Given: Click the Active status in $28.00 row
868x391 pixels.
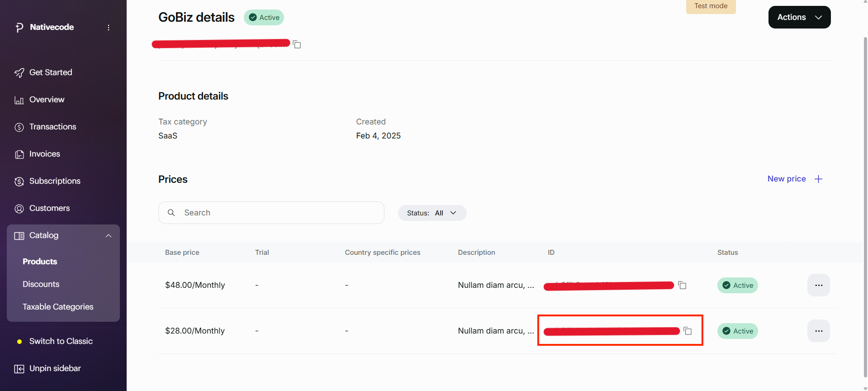Looking at the screenshot, I should click(x=738, y=331).
